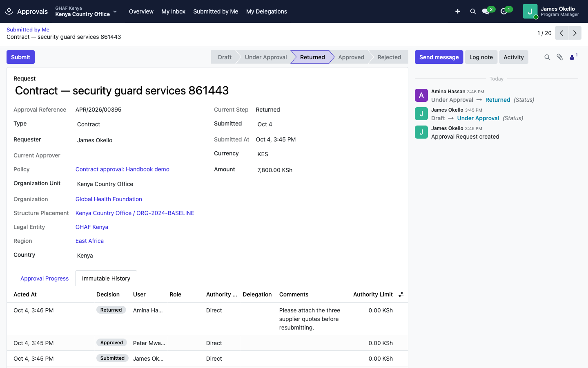The height and width of the screenshot is (368, 588).
Task: Select the Rejected status stage
Action: coord(389,57)
